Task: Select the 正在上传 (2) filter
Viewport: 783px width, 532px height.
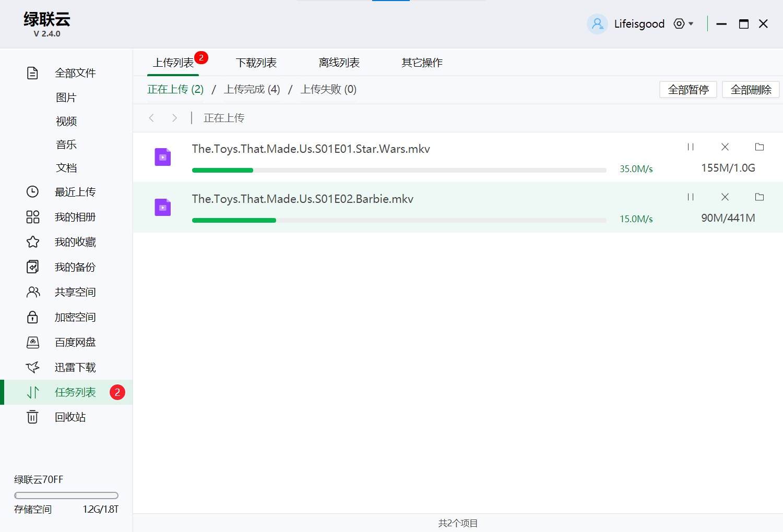Action: coord(175,89)
